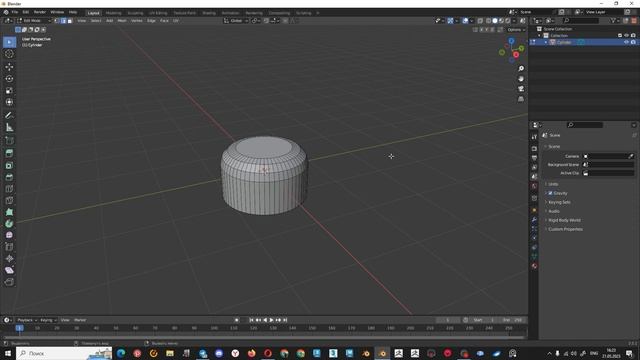Open the Tool properties tab icon
The image size is (640, 360).
pyautogui.click(x=534, y=137)
